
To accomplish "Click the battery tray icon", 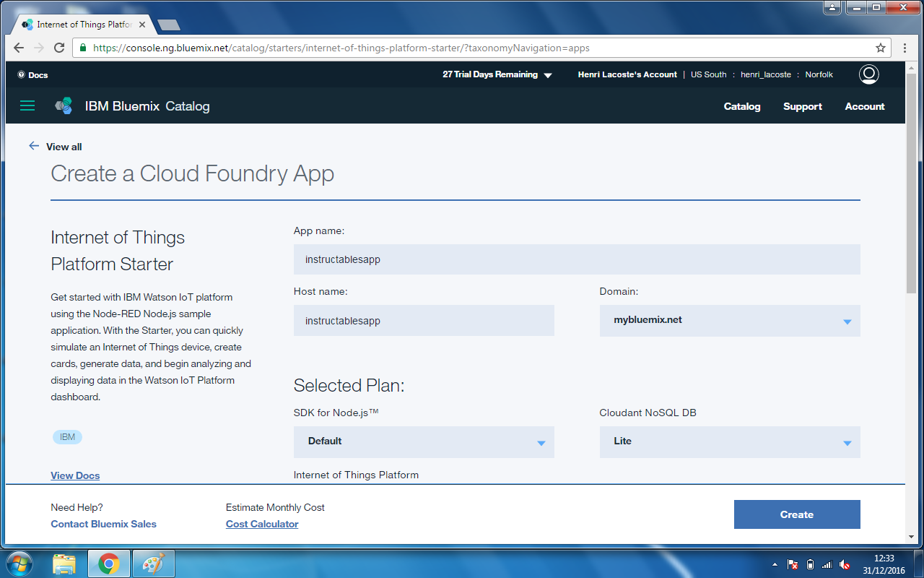I will click(810, 564).
